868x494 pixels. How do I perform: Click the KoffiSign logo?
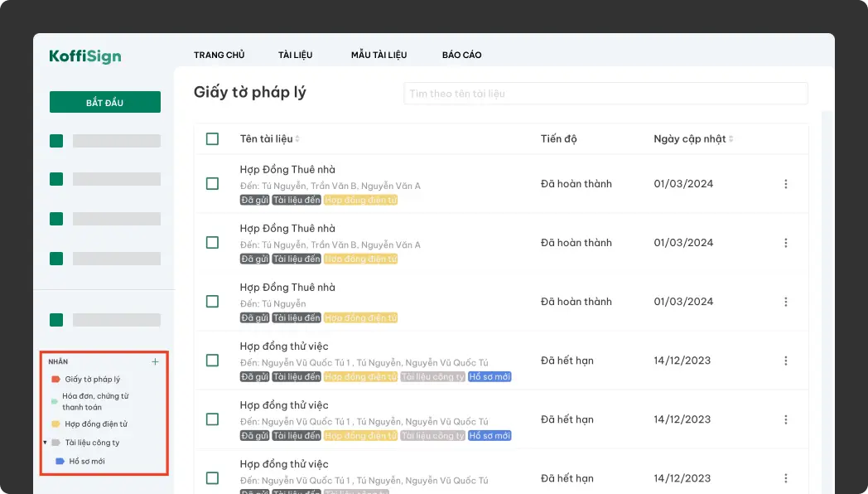[x=84, y=56]
